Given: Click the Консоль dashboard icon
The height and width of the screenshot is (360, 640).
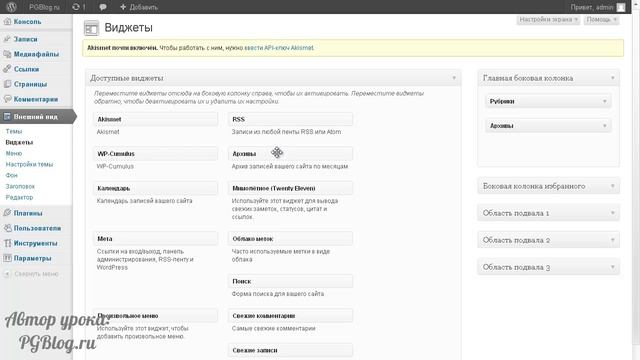Looking at the screenshot, I should (x=7, y=22).
